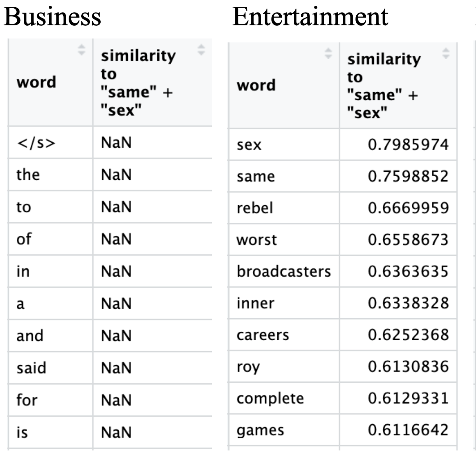Click the 0.6130836 value for "roy"
Image resolution: width=476 pixels, height=451 pixels.
point(408,366)
